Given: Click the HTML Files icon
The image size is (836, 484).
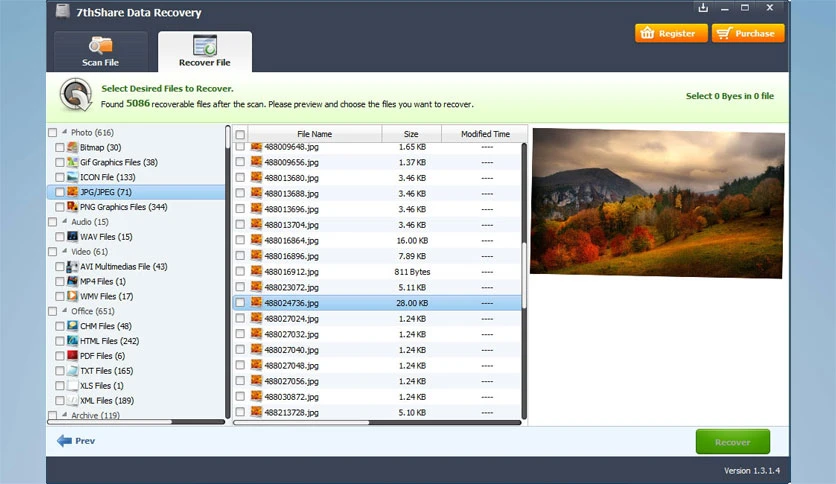Looking at the screenshot, I should pos(73,341).
